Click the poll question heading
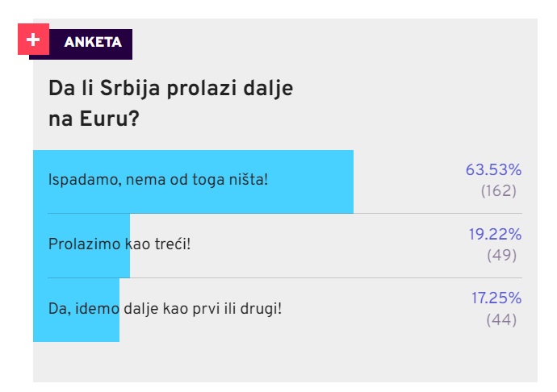Screen dimensions: 557x392 pyautogui.click(x=170, y=103)
